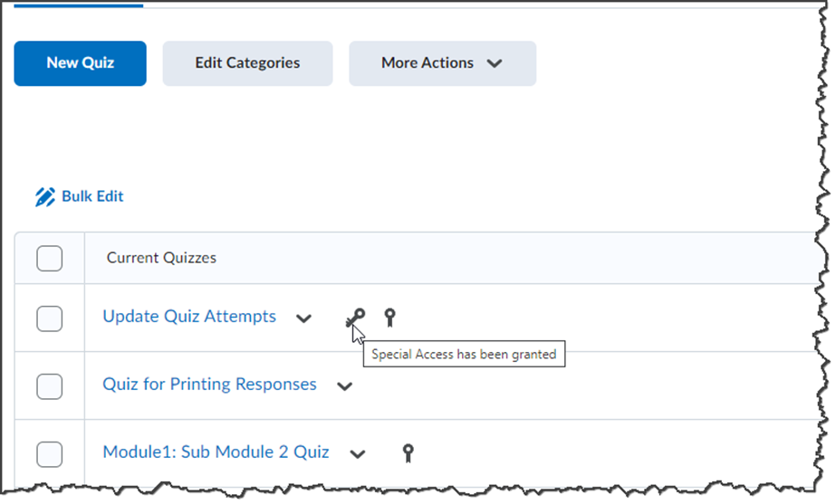
Task: Click the Special Access has been granted tooltip
Action: (x=464, y=355)
